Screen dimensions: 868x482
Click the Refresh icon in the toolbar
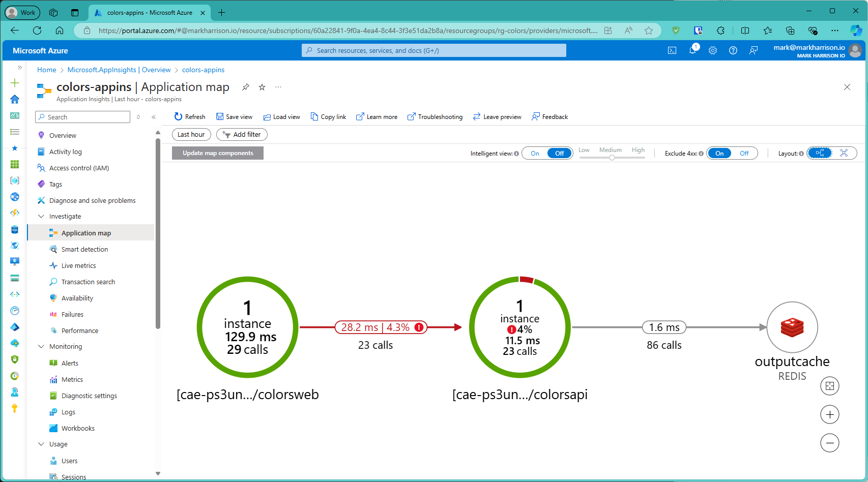pos(178,116)
